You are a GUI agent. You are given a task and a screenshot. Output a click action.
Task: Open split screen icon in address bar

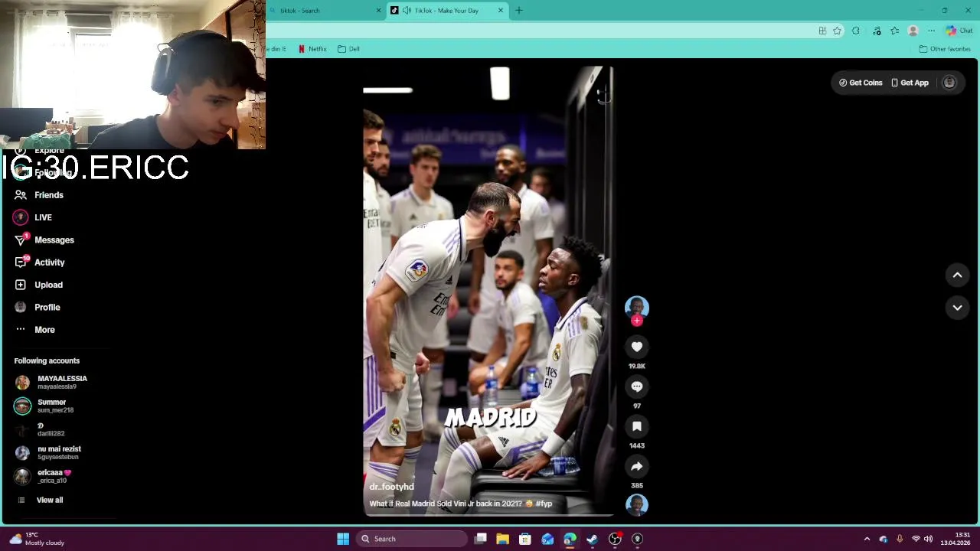tap(822, 31)
